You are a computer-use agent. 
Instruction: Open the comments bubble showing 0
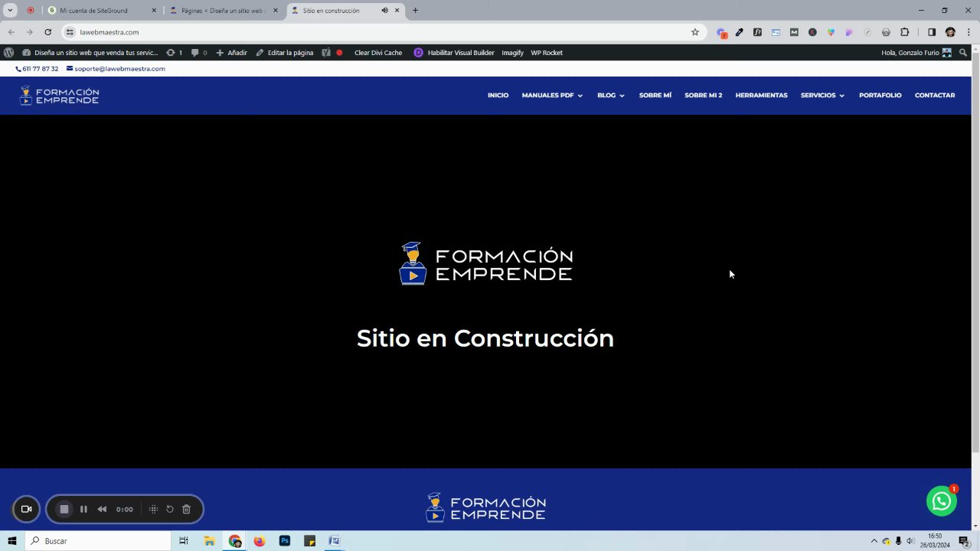tap(199, 53)
